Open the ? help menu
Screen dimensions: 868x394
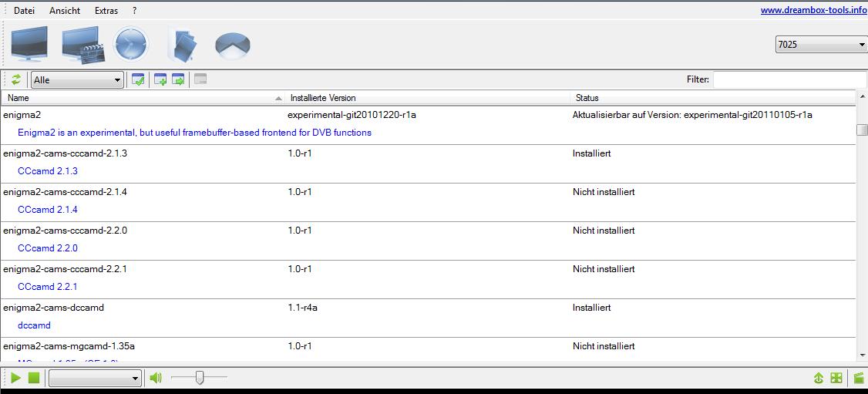tap(135, 11)
